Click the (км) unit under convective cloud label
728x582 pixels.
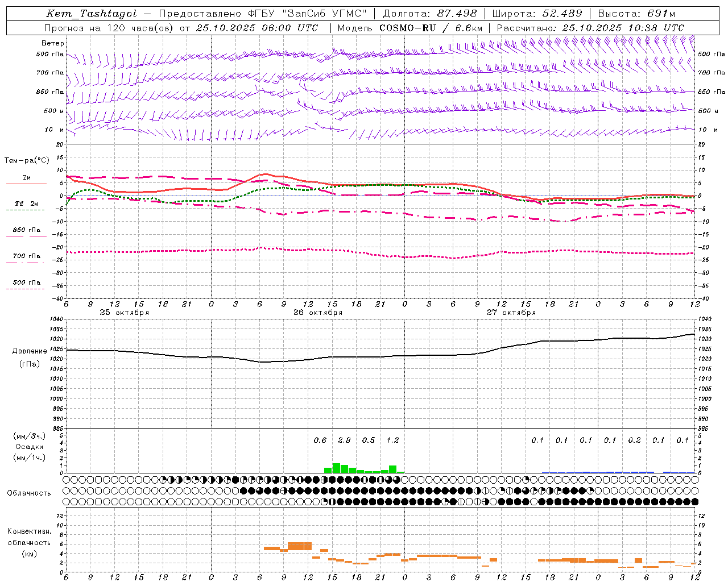(x=29, y=554)
